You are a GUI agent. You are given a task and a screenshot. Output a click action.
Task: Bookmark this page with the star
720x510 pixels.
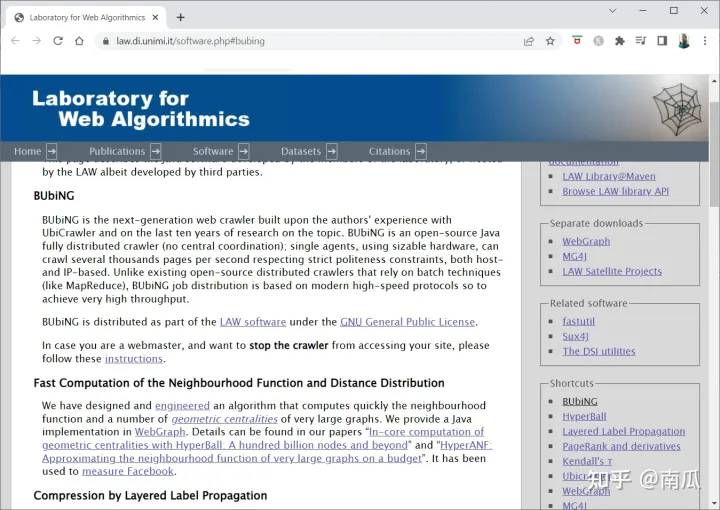pyautogui.click(x=550, y=41)
